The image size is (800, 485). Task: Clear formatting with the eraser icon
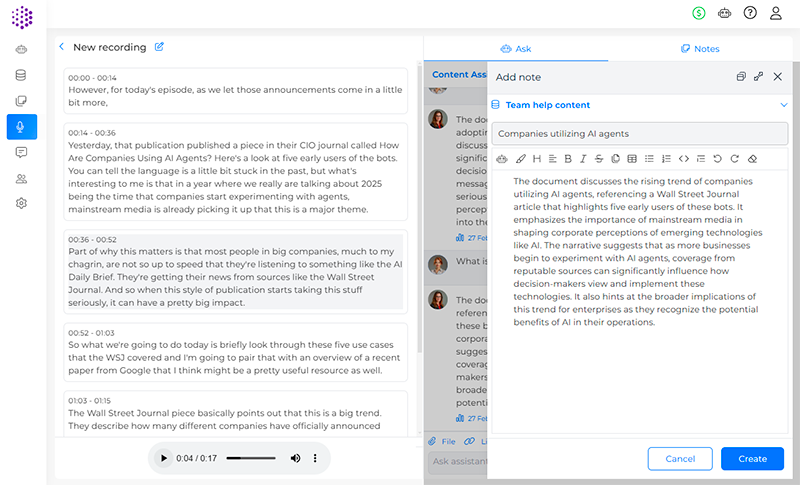point(753,158)
